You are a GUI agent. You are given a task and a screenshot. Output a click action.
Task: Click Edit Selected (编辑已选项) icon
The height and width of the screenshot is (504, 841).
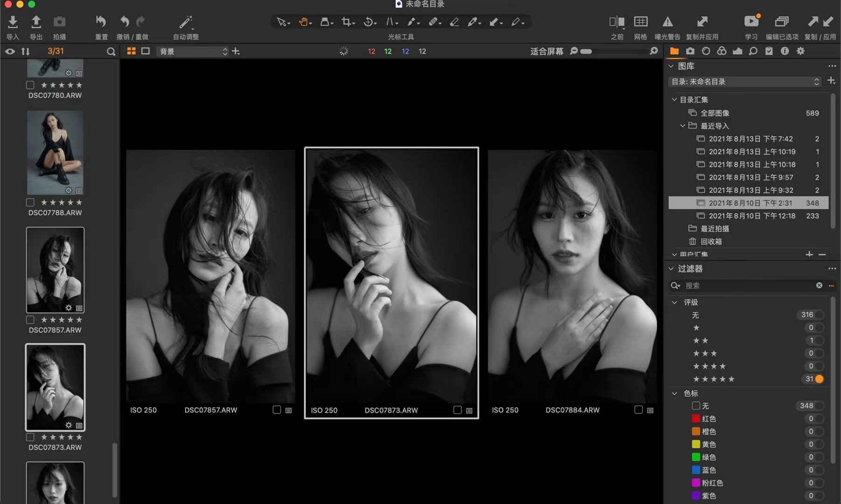[782, 21]
